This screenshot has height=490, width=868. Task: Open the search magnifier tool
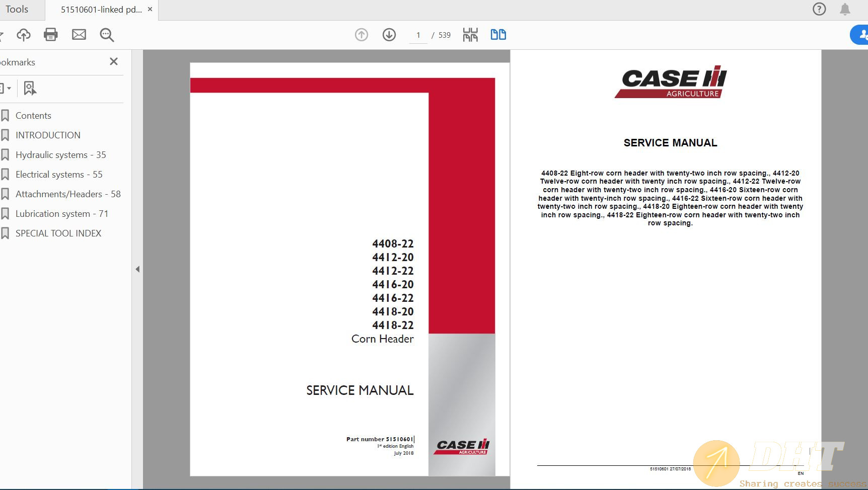click(x=106, y=35)
